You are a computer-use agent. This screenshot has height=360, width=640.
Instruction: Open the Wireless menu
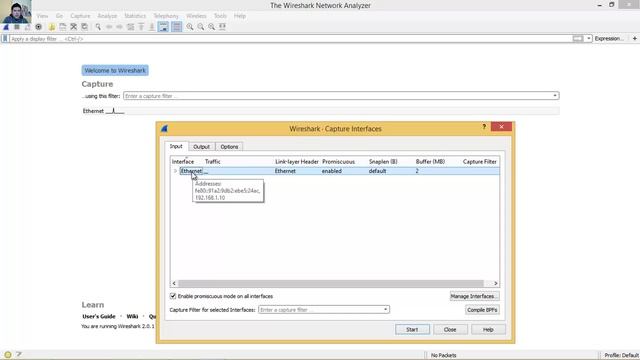point(196,16)
